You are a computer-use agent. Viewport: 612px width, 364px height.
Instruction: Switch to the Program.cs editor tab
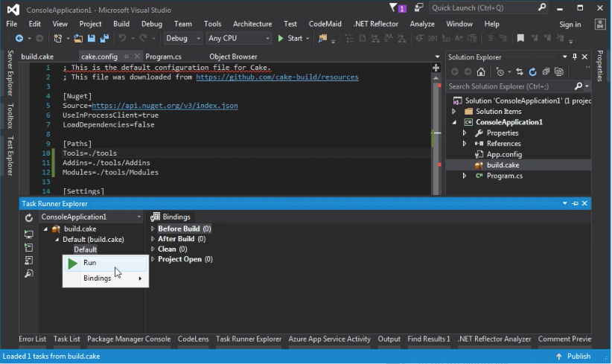[163, 57]
